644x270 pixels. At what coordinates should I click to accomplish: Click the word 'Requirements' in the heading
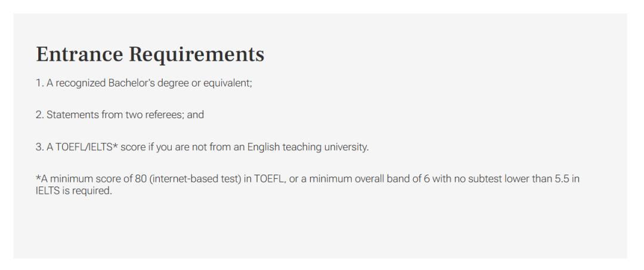click(x=197, y=54)
